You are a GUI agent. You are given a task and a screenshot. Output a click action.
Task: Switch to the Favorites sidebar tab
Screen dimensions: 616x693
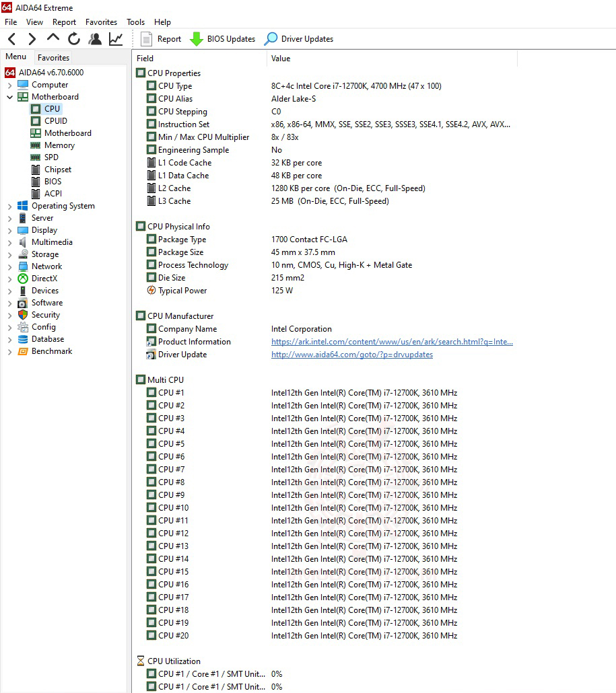tap(53, 57)
